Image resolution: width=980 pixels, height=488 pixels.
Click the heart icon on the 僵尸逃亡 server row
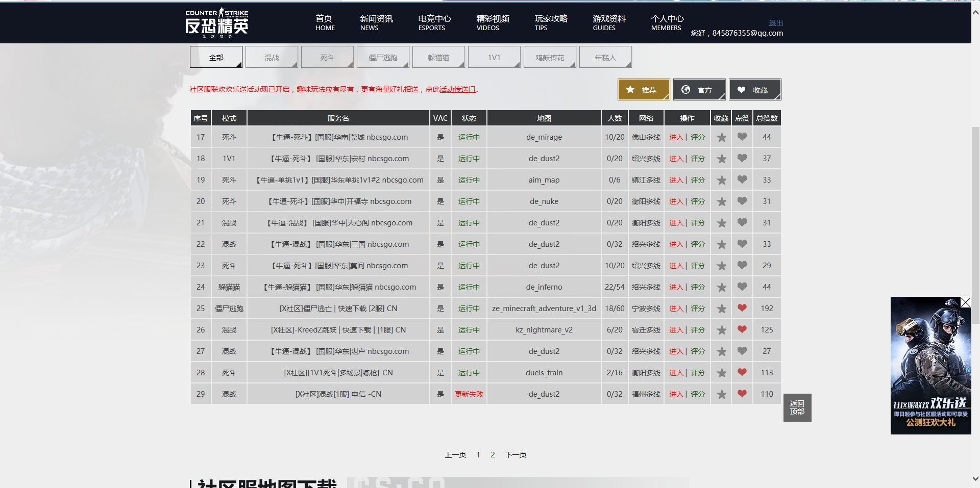click(x=742, y=308)
